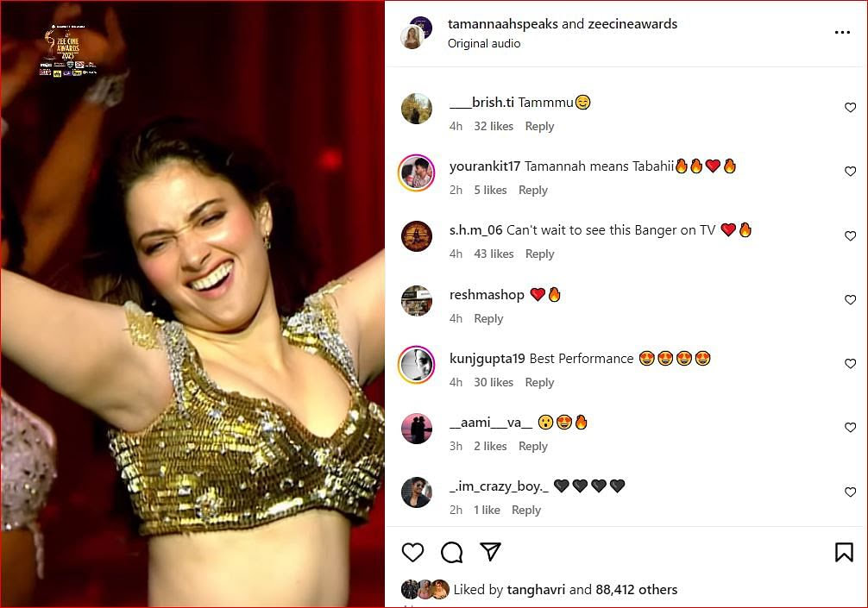Heart the __aami___va__ comment
The height and width of the screenshot is (608, 868).
point(850,428)
